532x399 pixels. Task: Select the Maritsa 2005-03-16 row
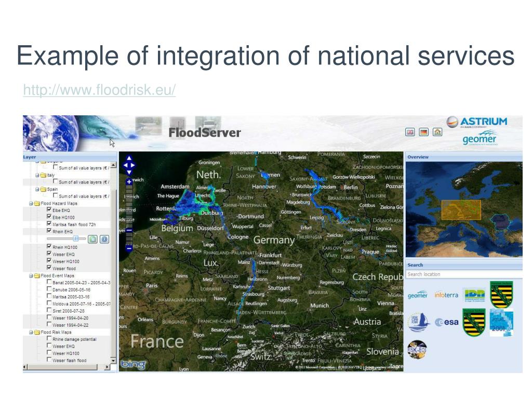(67, 297)
